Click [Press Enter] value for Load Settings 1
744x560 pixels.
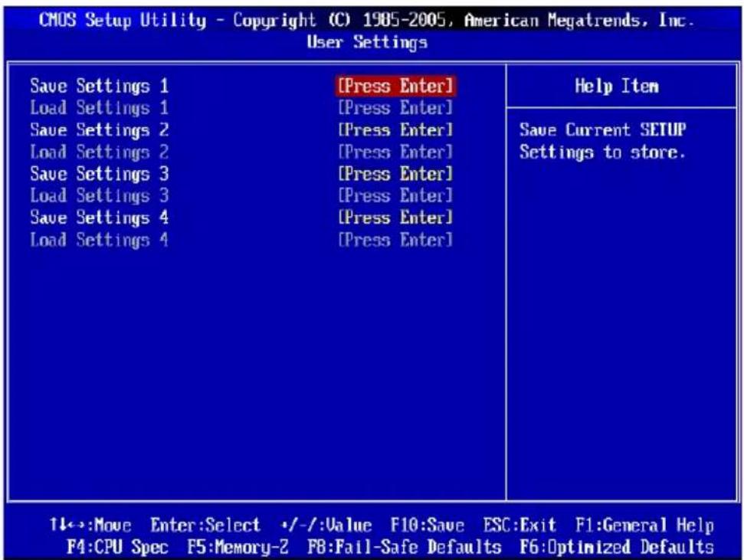click(395, 108)
